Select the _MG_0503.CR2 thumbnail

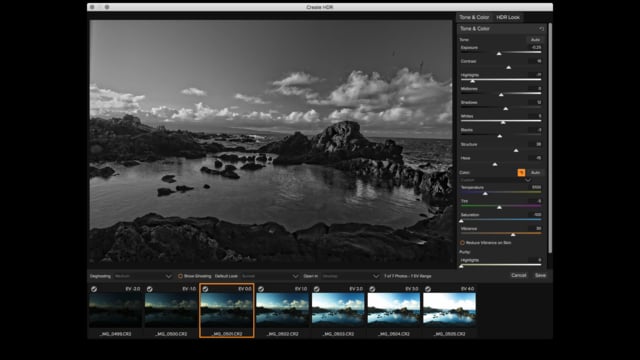click(x=338, y=311)
